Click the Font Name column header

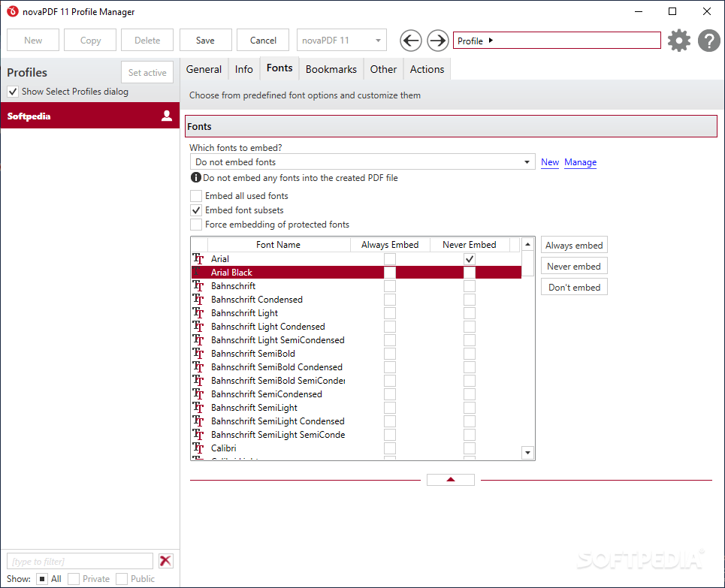279,245
